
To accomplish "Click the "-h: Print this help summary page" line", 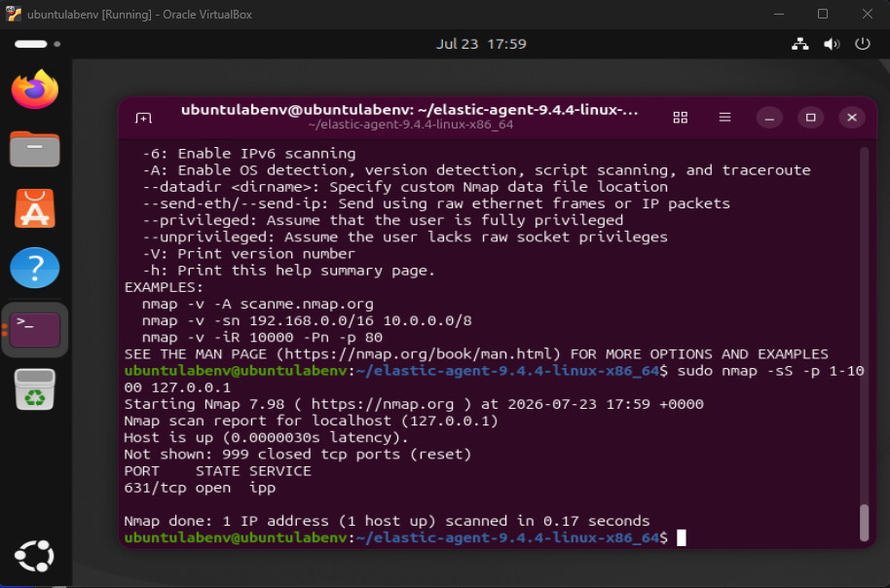I will 288,271.
